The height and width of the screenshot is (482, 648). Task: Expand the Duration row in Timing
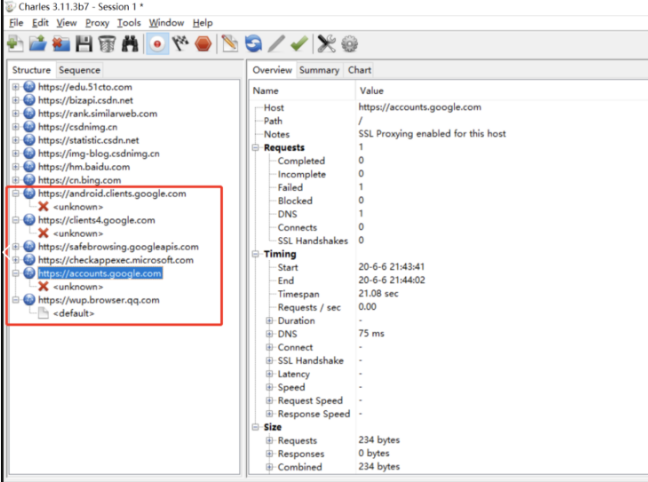pyautogui.click(x=269, y=321)
